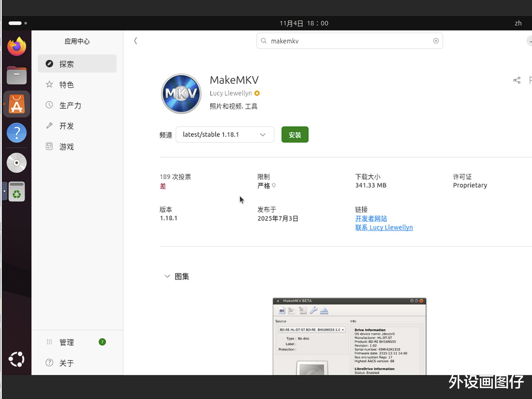The width and height of the screenshot is (532, 399).
Task: Click the disc drive dock icon
Action: pos(17,163)
